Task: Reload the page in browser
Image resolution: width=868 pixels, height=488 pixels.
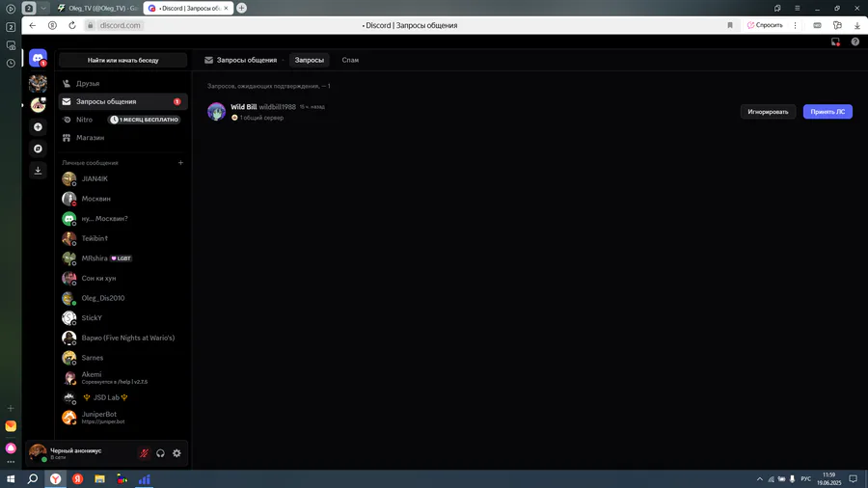Action: [x=72, y=25]
